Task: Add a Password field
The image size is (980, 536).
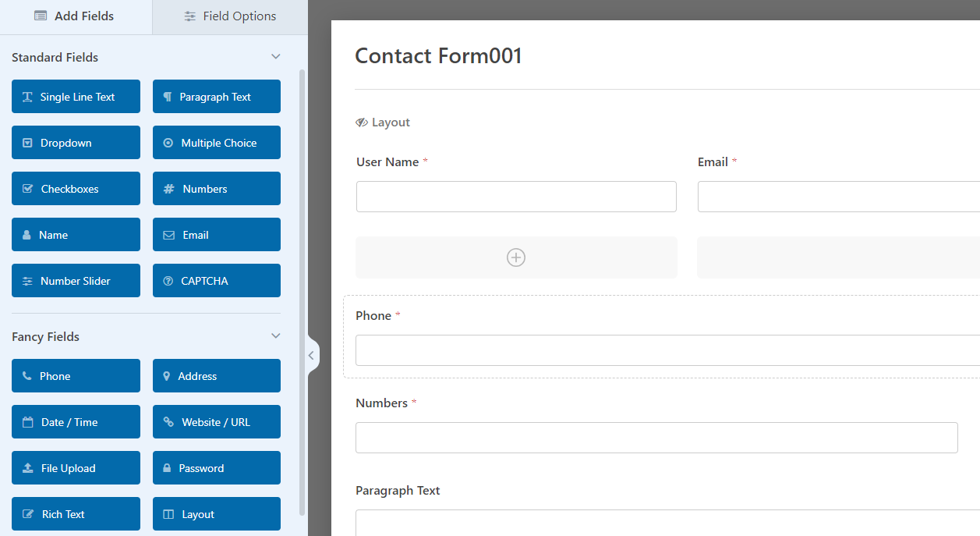Action: (x=216, y=468)
